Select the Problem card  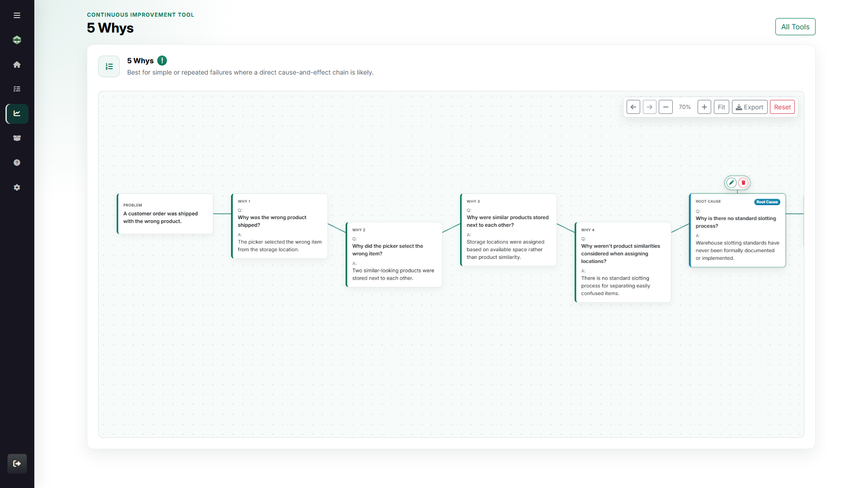point(165,214)
